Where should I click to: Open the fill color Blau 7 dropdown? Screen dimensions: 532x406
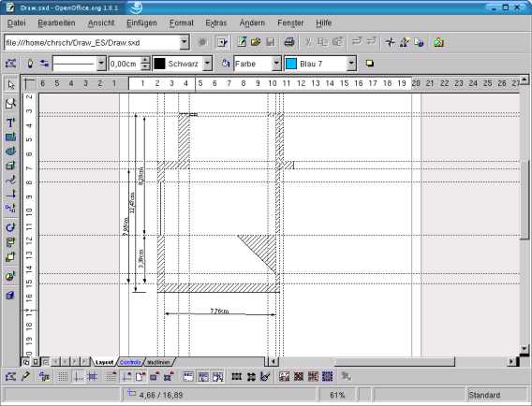tap(351, 64)
